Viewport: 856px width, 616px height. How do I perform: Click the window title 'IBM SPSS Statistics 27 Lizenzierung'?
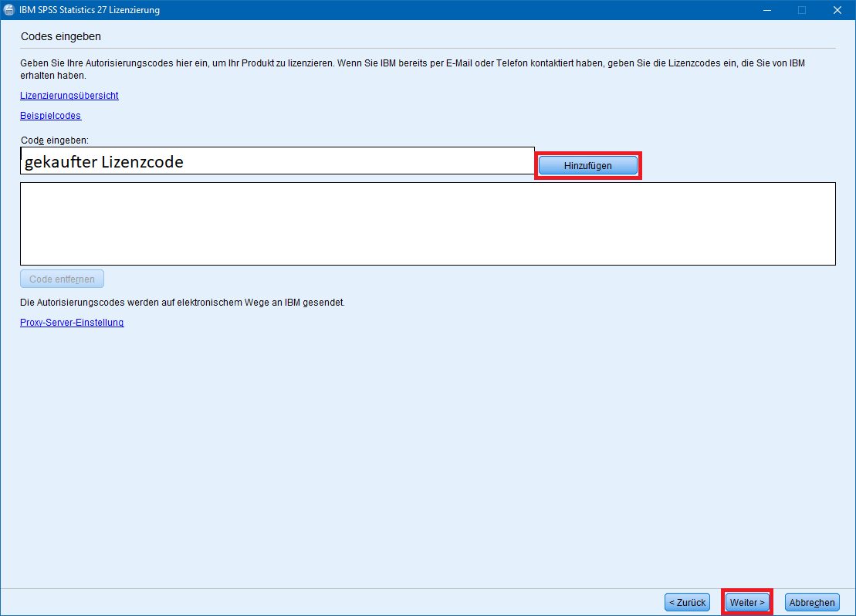(x=90, y=10)
